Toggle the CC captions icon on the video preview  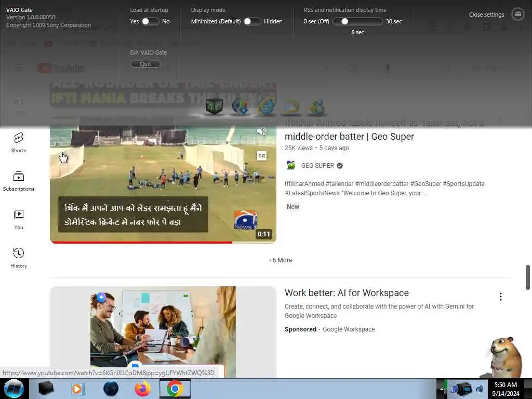(262, 156)
